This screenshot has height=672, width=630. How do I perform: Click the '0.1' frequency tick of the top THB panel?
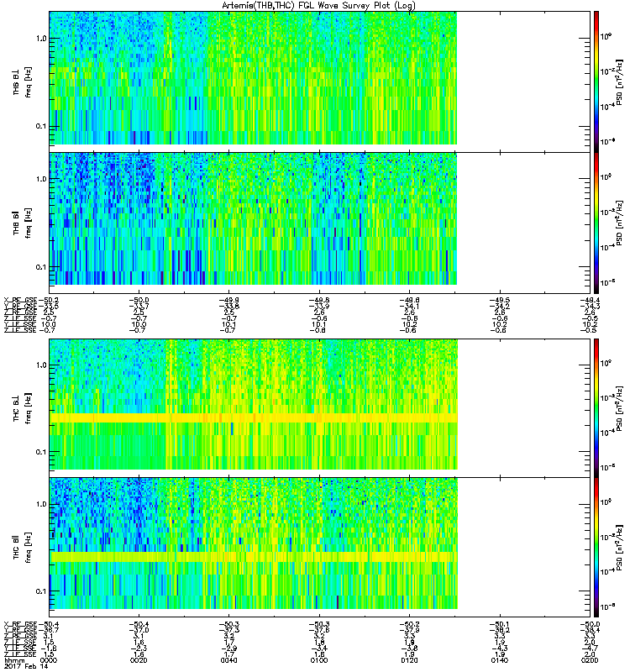(41, 127)
